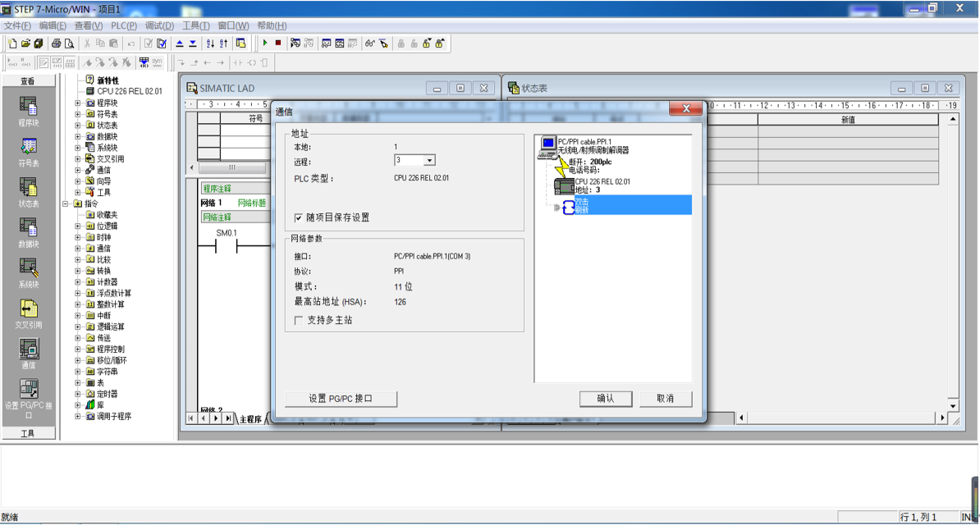Click the Compile All toolbar icon
980x525 pixels.
[x=162, y=43]
